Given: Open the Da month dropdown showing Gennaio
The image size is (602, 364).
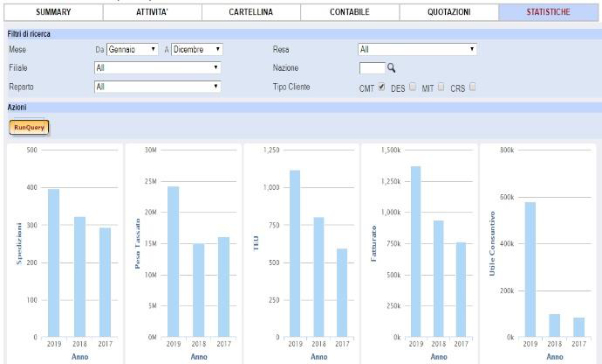Looking at the screenshot, I should 132,49.
